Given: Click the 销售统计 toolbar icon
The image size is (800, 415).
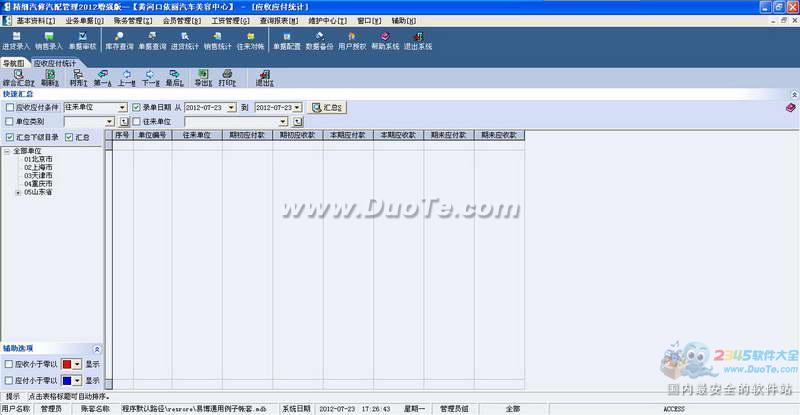Looking at the screenshot, I should [216, 40].
